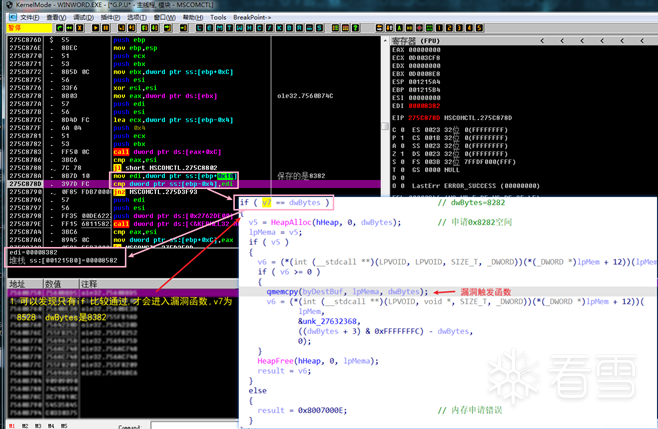Open the 文件(F) menu
This screenshot has width=658, height=429.
(29, 17)
